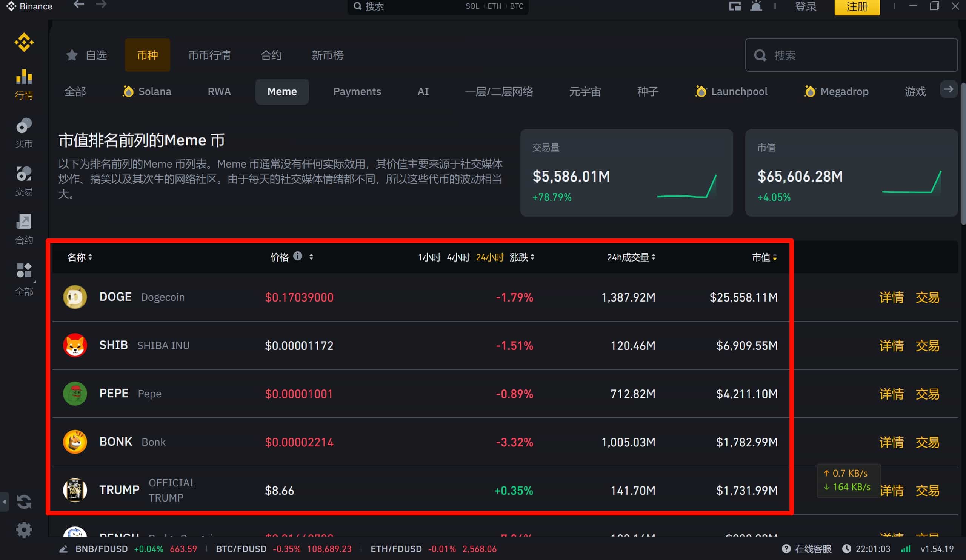
Task: Click the search input field at top right
Action: [x=851, y=55]
